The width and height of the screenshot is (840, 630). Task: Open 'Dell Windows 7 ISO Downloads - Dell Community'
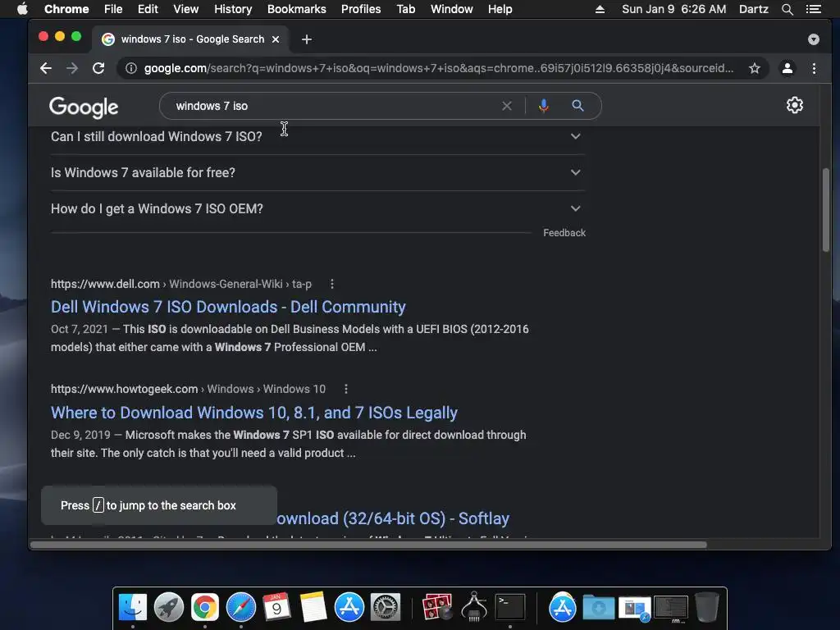point(228,307)
